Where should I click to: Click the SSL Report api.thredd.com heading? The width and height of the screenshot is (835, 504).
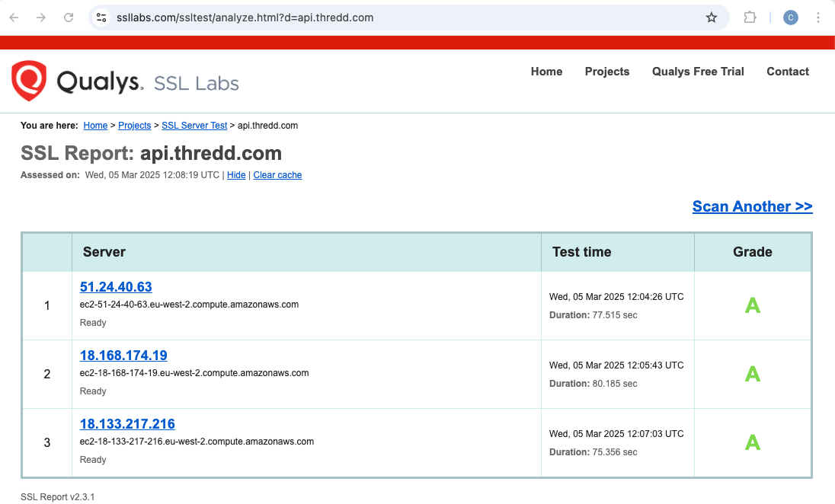click(x=152, y=153)
